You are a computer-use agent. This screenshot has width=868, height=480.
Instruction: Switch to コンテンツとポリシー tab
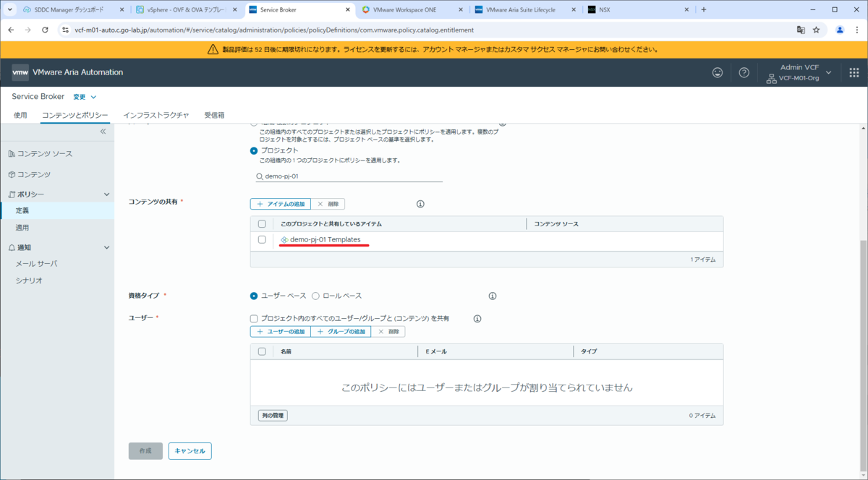click(75, 115)
